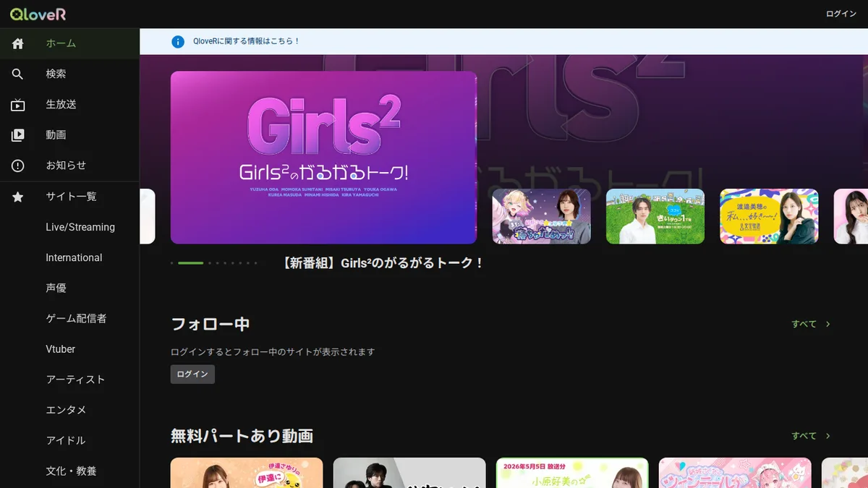Select ゲーム配信者 category
The width and height of the screenshot is (868, 488).
tap(69, 318)
